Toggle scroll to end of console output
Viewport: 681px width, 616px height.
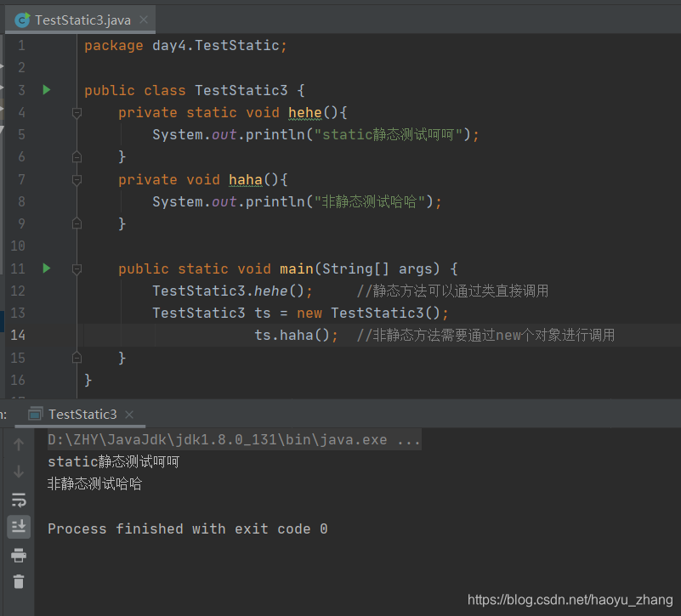coord(19,527)
